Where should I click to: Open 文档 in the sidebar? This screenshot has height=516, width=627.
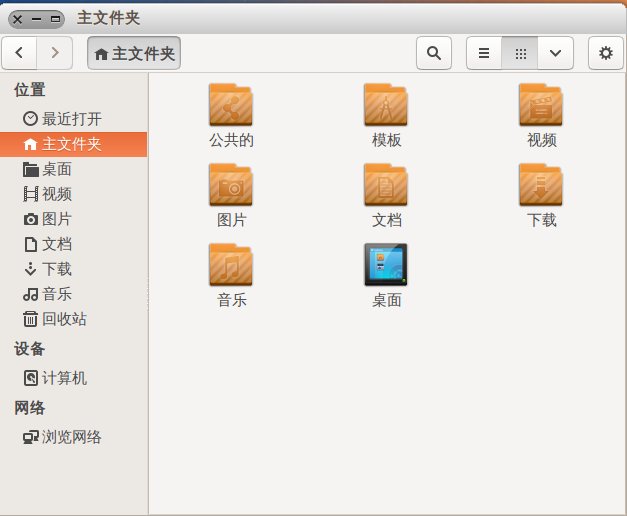(74, 244)
